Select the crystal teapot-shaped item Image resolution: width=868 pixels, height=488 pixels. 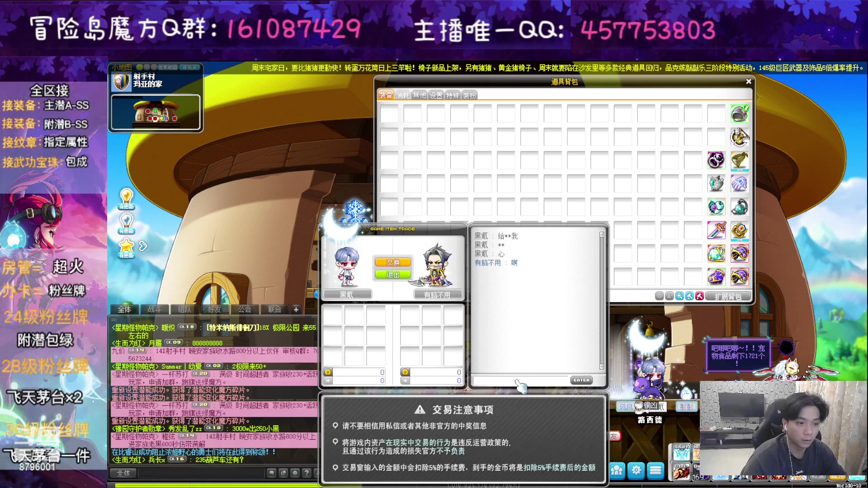pos(716,253)
